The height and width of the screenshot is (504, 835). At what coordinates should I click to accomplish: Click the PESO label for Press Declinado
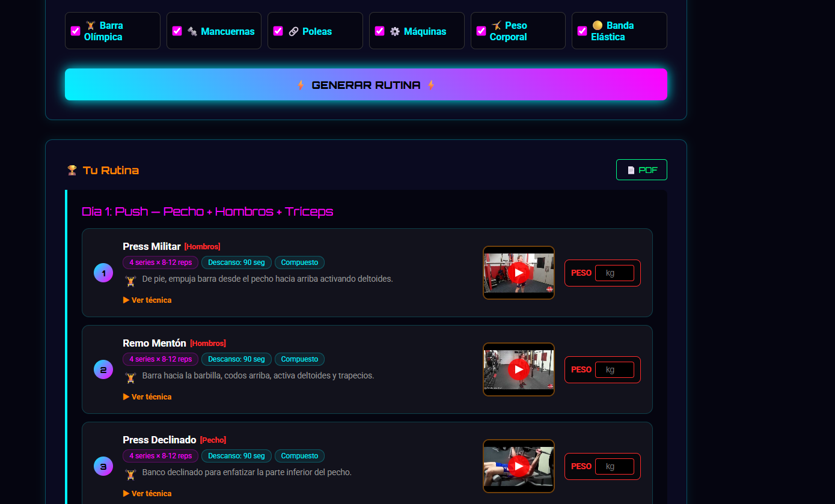pos(581,466)
